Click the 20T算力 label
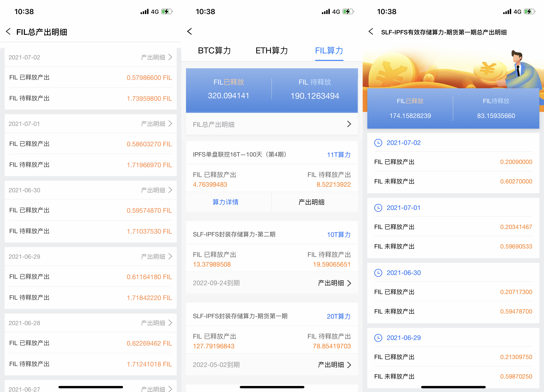The image size is (544, 392). click(339, 316)
